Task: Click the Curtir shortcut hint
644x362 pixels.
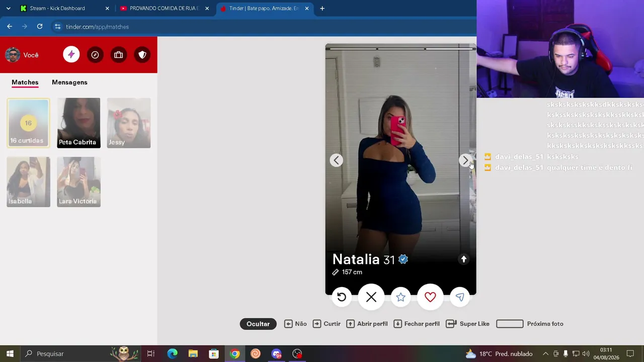Action: coord(327,324)
